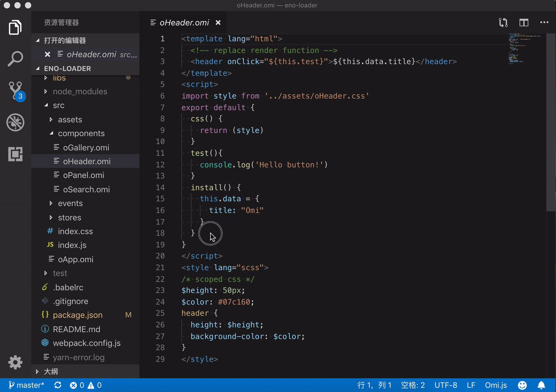556x392 pixels.
Task: Open the Explorer view in activity bar
Action: [15, 27]
